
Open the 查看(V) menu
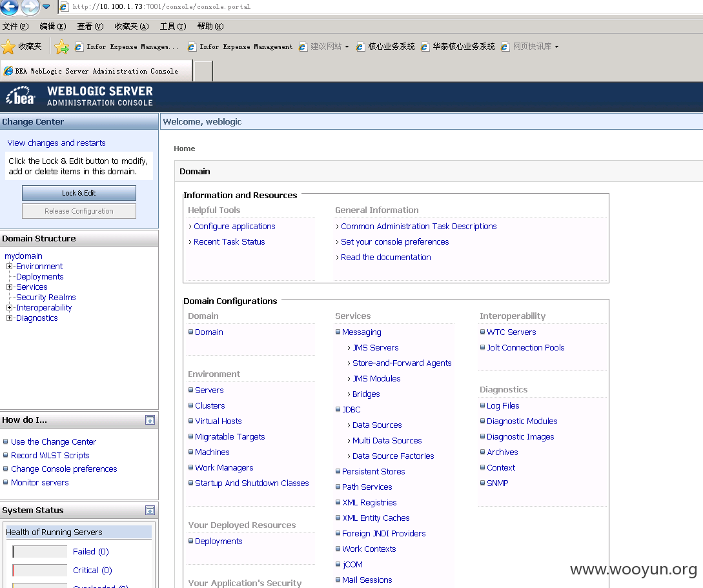pos(90,26)
